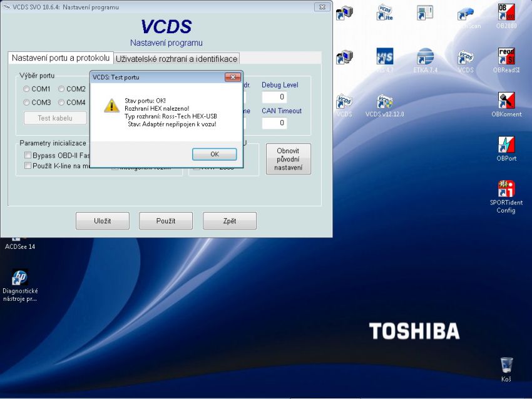Click the 'Nastavení programu' subtitle text
Screen dimensions: 532x399
[x=166, y=43]
